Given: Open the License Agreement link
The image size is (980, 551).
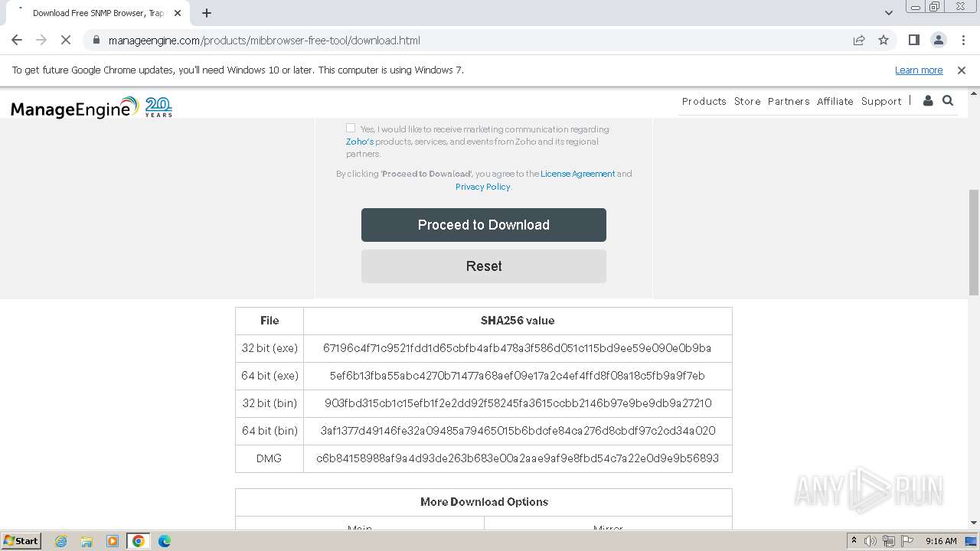Looking at the screenshot, I should click(578, 174).
